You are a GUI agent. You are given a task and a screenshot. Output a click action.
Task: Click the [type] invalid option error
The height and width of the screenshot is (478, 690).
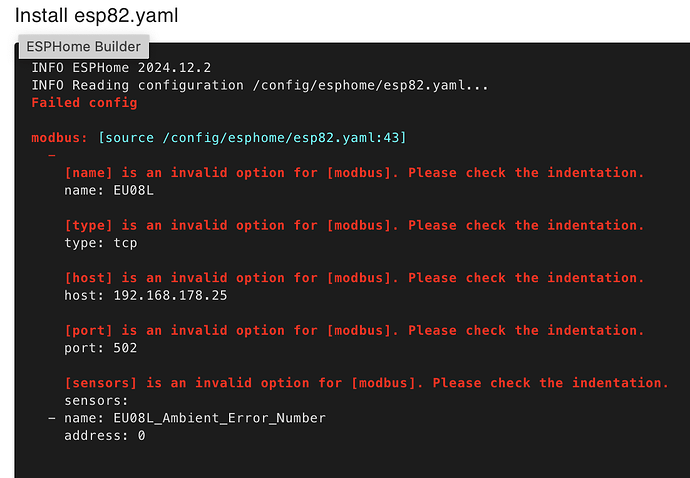coord(354,225)
